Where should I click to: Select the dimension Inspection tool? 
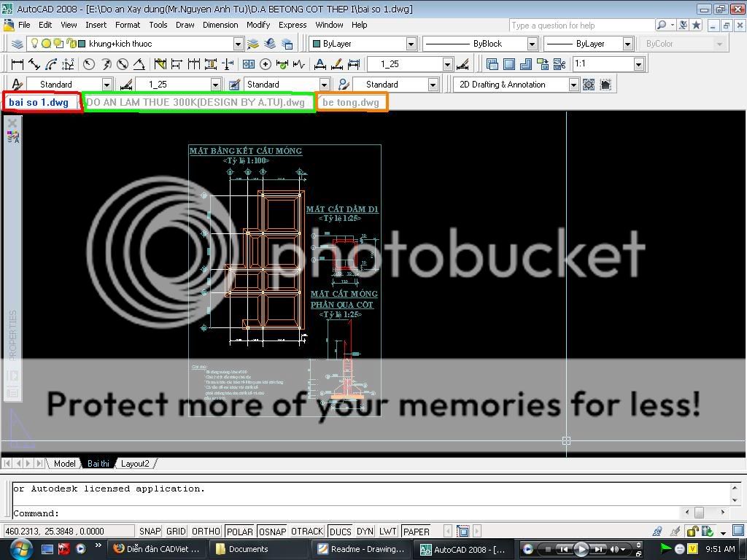pos(282,64)
